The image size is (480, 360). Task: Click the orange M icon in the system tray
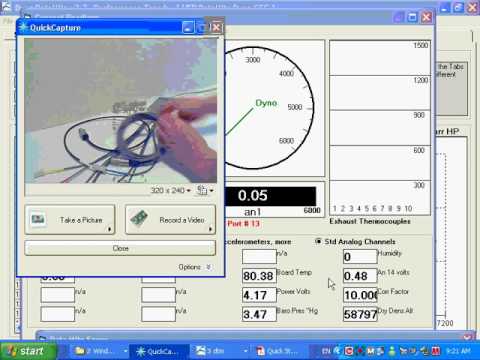click(x=371, y=351)
